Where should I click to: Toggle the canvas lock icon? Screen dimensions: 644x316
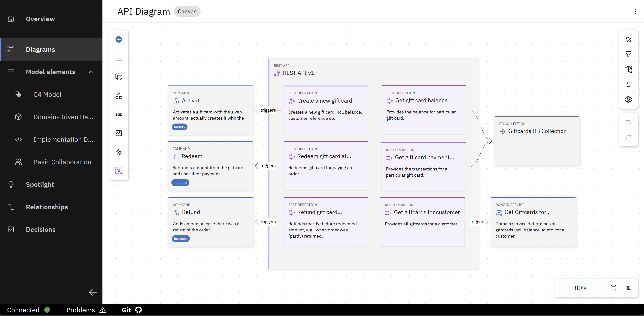[x=628, y=84]
